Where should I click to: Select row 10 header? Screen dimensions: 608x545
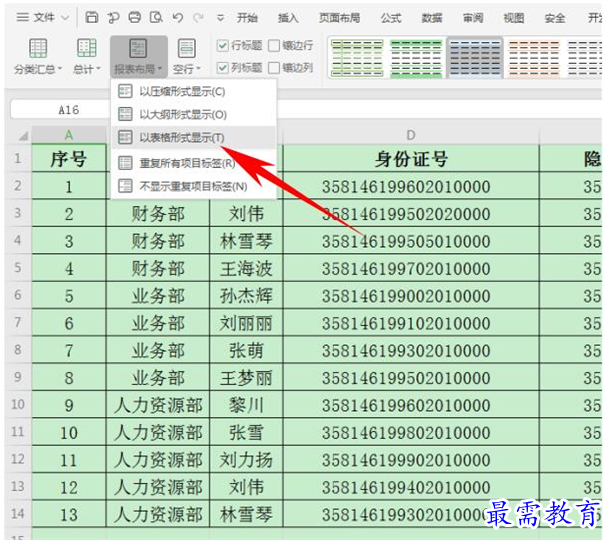18,404
